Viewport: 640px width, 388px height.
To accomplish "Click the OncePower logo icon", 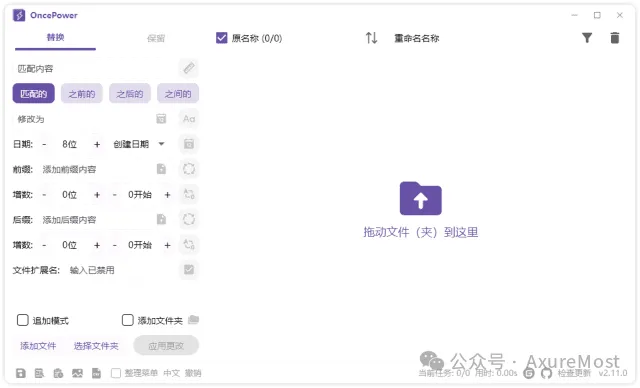I will coord(19,16).
